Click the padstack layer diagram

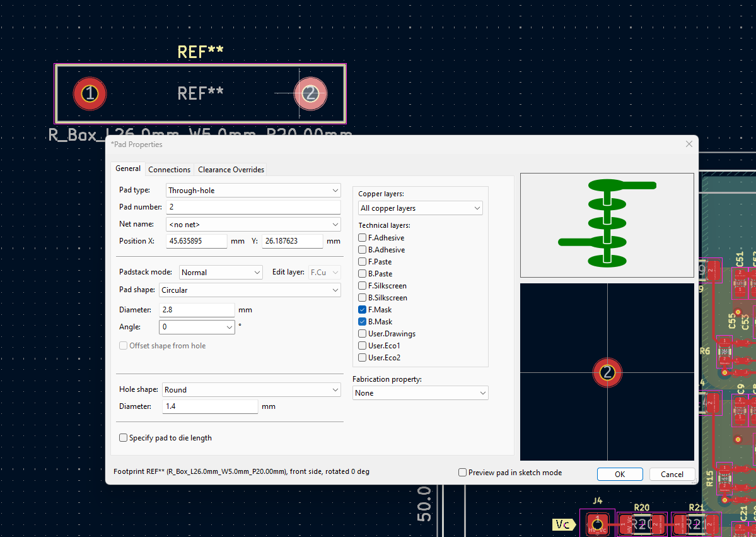point(607,225)
